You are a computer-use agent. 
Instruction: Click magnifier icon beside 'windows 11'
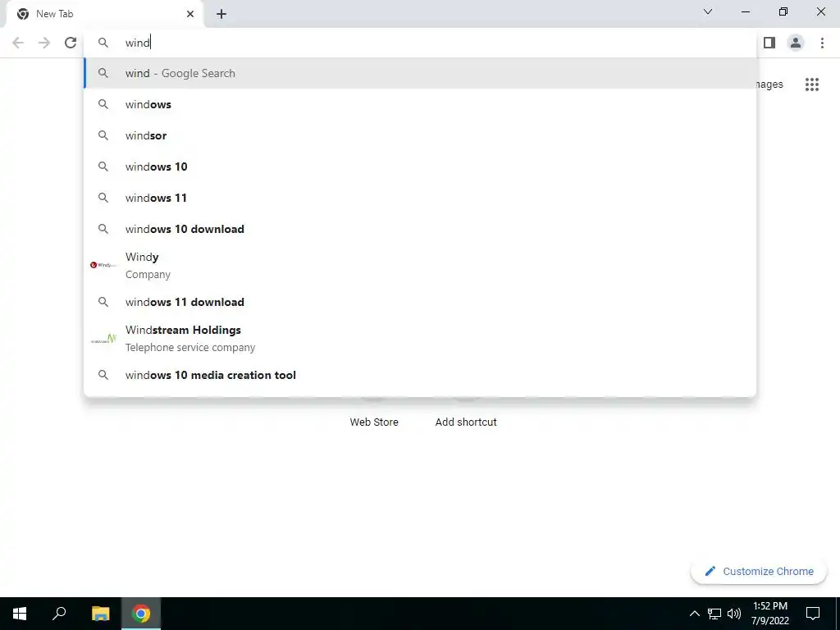(x=103, y=198)
